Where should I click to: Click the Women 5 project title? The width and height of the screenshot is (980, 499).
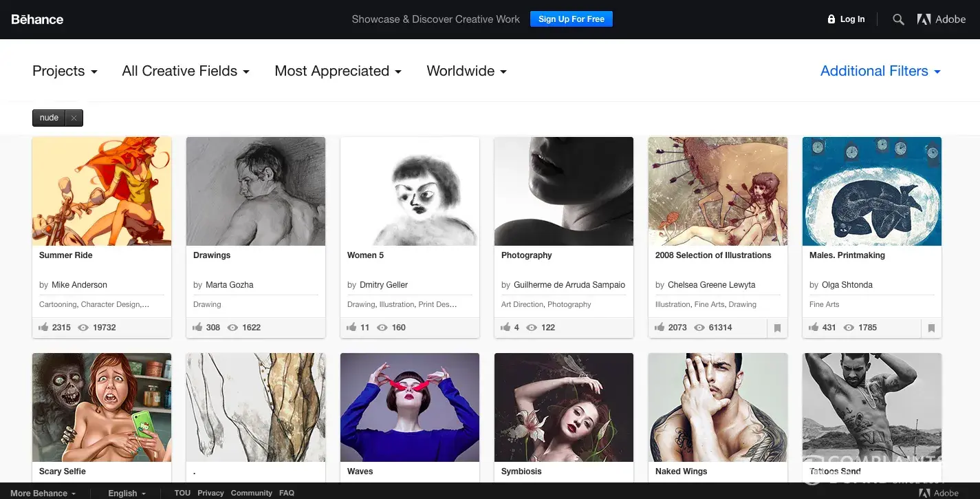point(366,255)
